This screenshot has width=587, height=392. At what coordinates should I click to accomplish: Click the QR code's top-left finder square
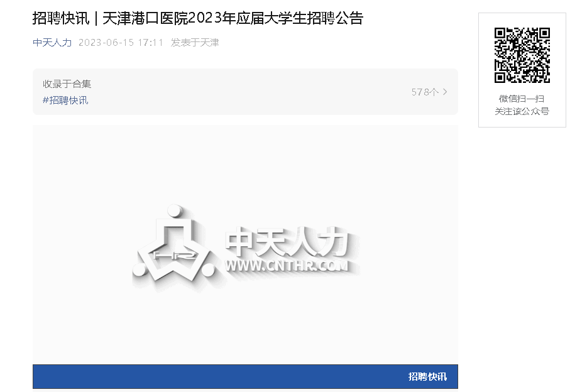pyautogui.click(x=500, y=34)
